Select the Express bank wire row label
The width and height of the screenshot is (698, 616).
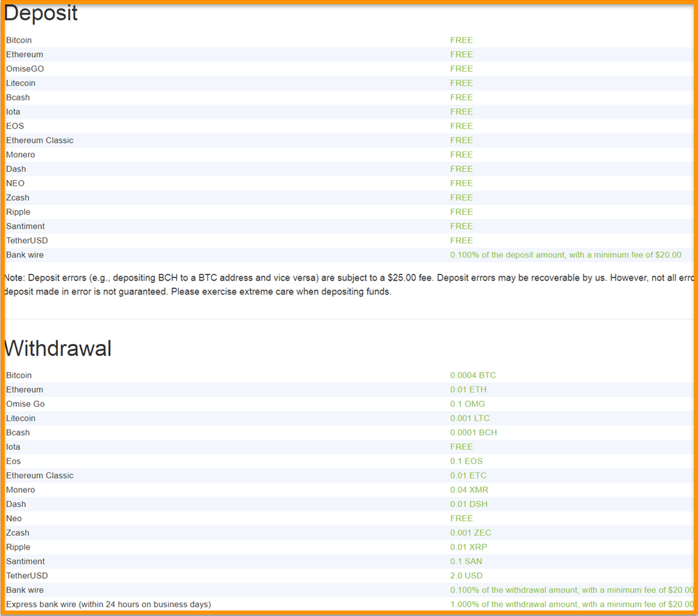(108, 604)
